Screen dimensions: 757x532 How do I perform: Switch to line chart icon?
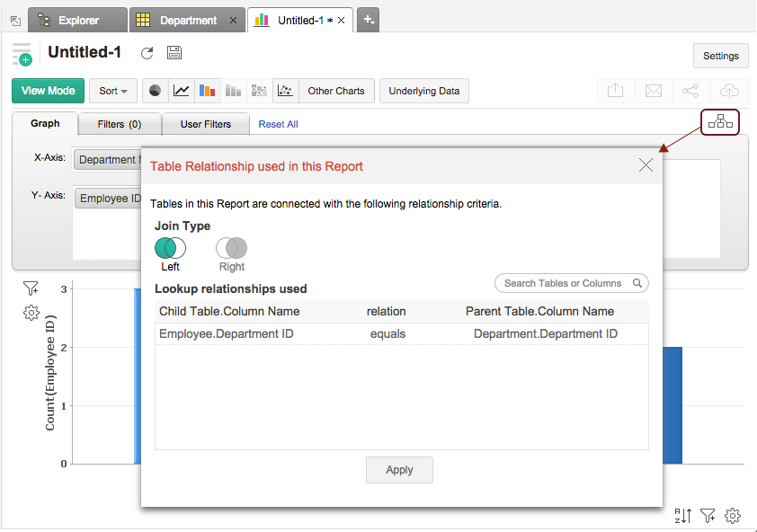click(x=182, y=91)
